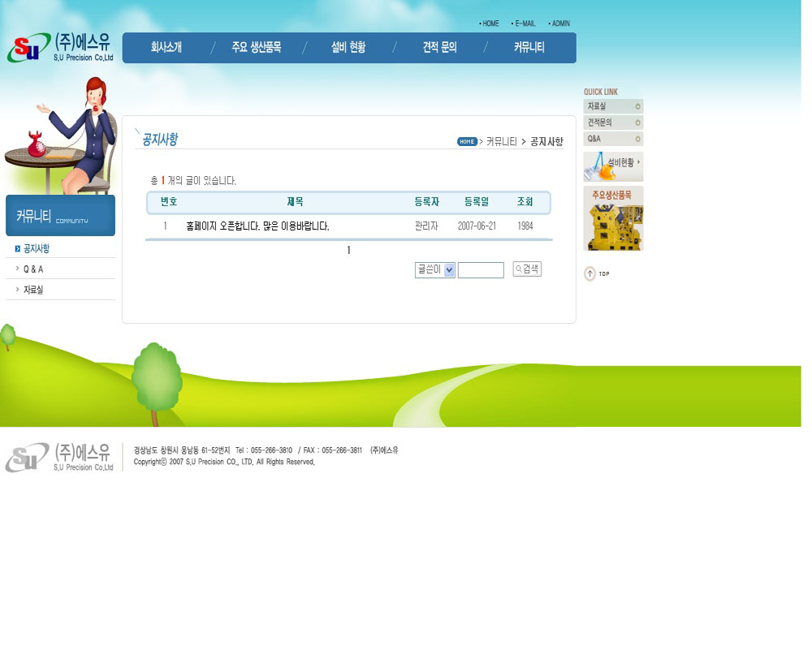Open the 주요 생산품목 menu

257,48
